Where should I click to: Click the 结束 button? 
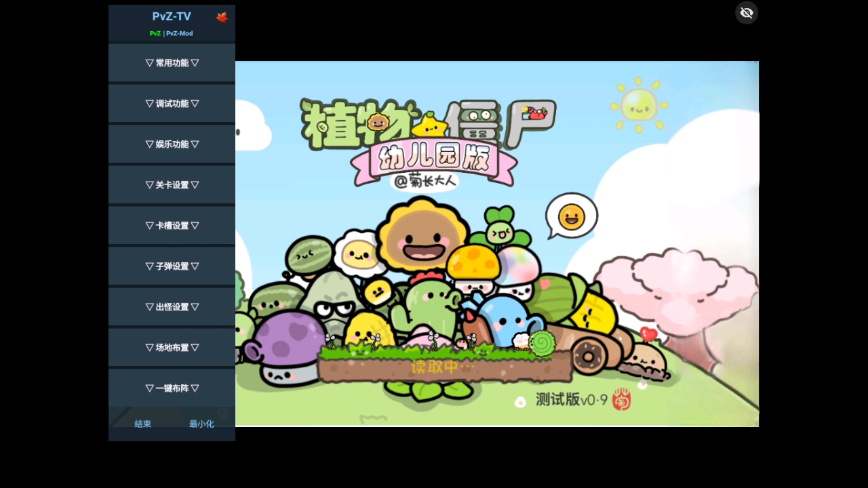point(142,424)
